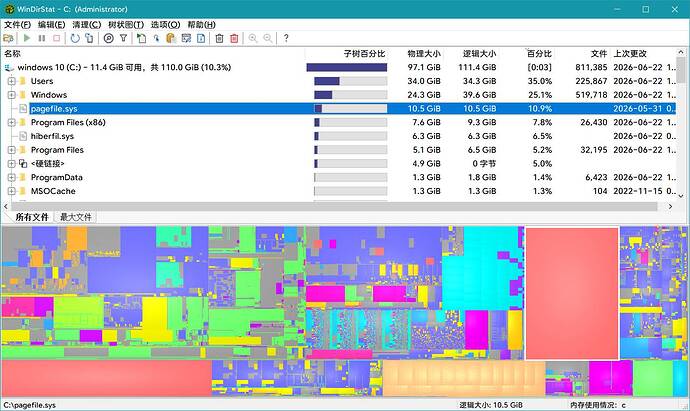Sort by the 名称 column header
This screenshot has width=690, height=411.
[x=12, y=54]
